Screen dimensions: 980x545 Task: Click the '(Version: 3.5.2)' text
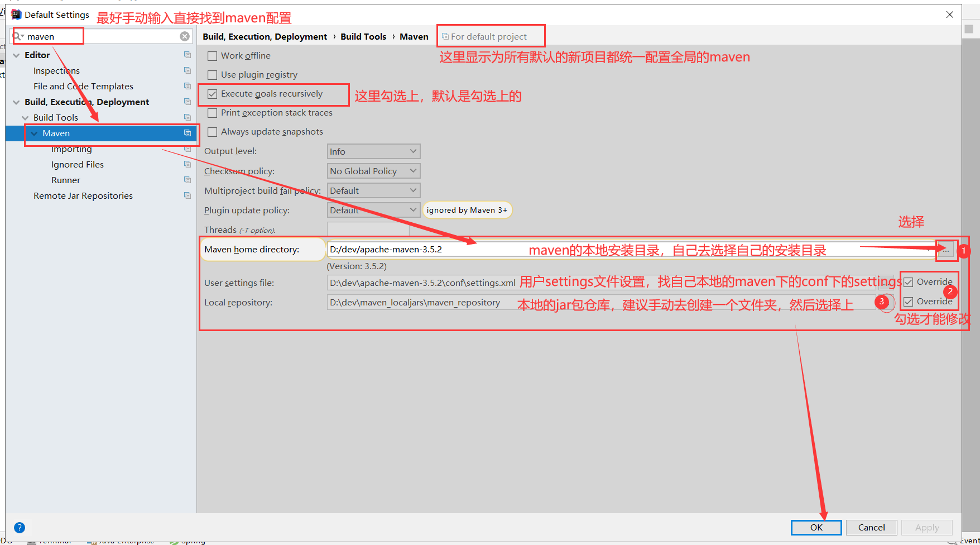coord(357,266)
